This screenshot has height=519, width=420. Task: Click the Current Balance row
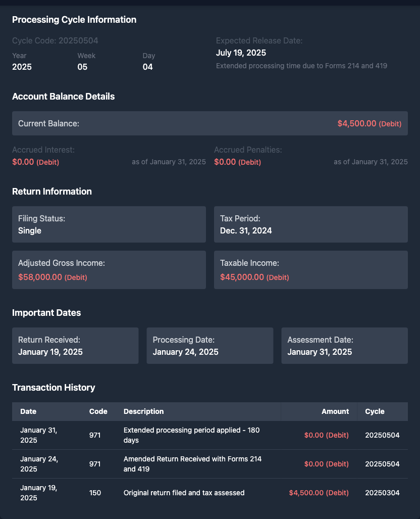[209, 123]
